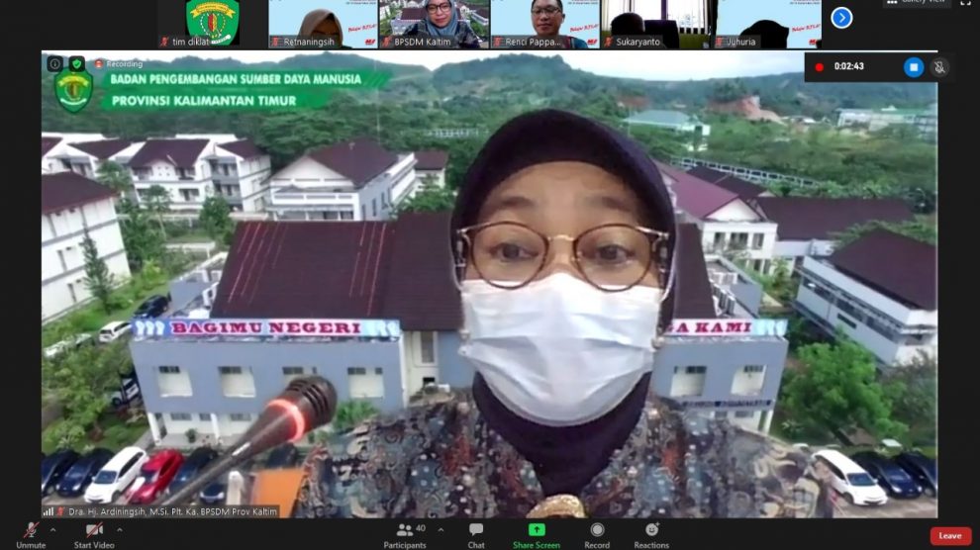Show next participants with the blue arrow

pyautogui.click(x=841, y=18)
